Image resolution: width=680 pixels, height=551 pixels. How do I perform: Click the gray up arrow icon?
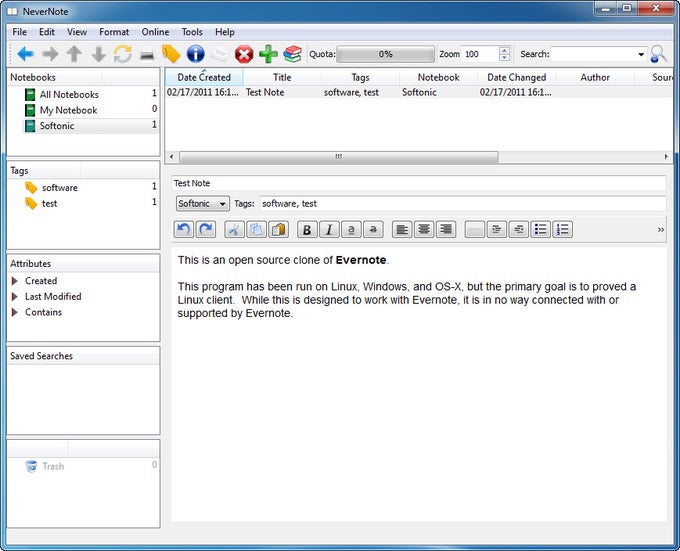74,54
